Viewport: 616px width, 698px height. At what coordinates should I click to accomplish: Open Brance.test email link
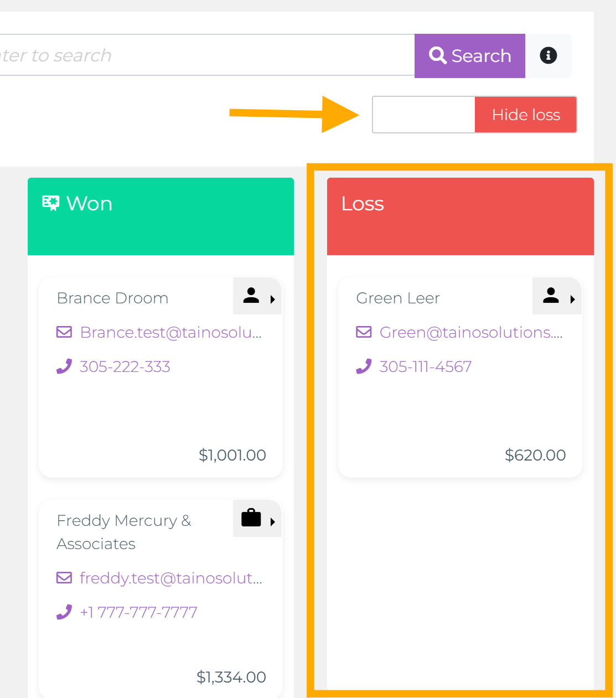click(170, 332)
